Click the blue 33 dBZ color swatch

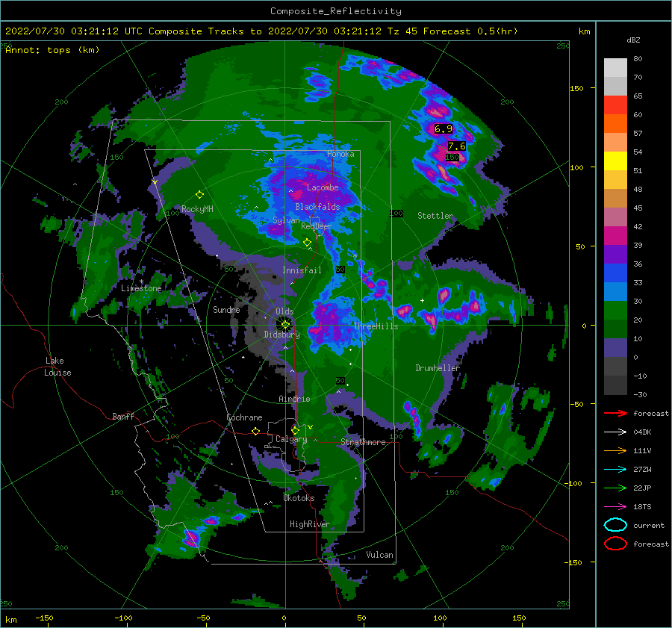point(615,273)
